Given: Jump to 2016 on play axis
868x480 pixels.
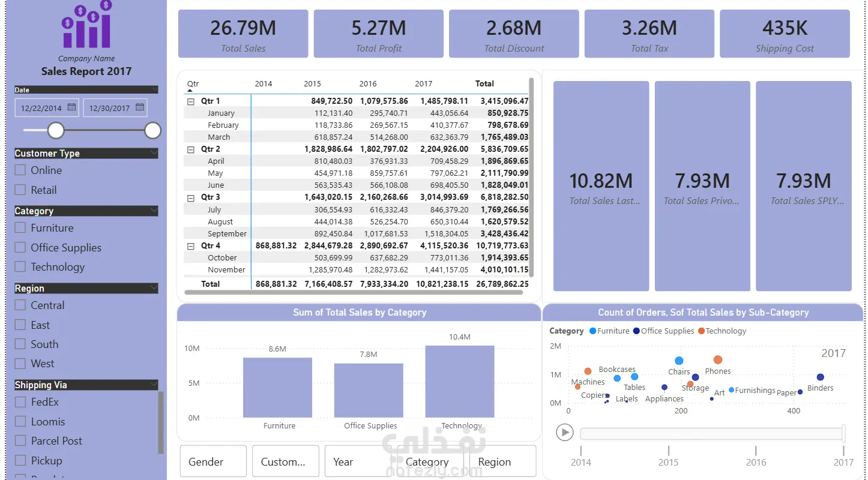Looking at the screenshot, I should [756, 461].
